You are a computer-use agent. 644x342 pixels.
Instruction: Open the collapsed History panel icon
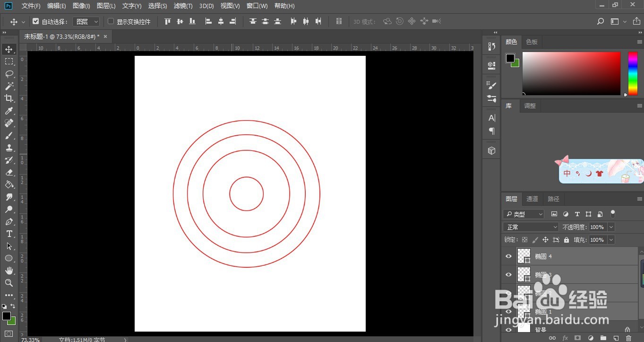[x=491, y=46]
